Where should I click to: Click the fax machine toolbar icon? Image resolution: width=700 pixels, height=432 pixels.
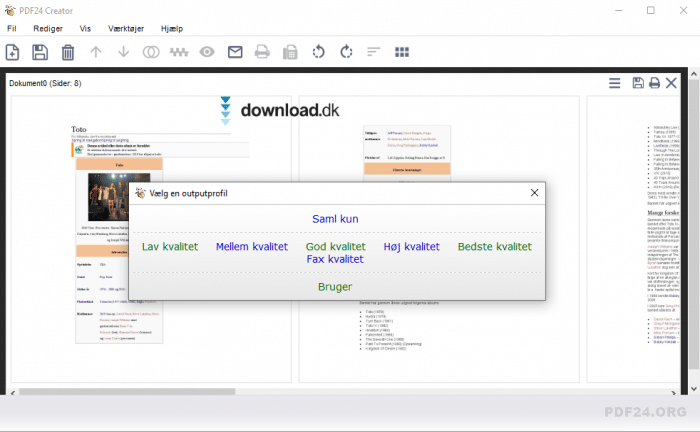pos(290,52)
